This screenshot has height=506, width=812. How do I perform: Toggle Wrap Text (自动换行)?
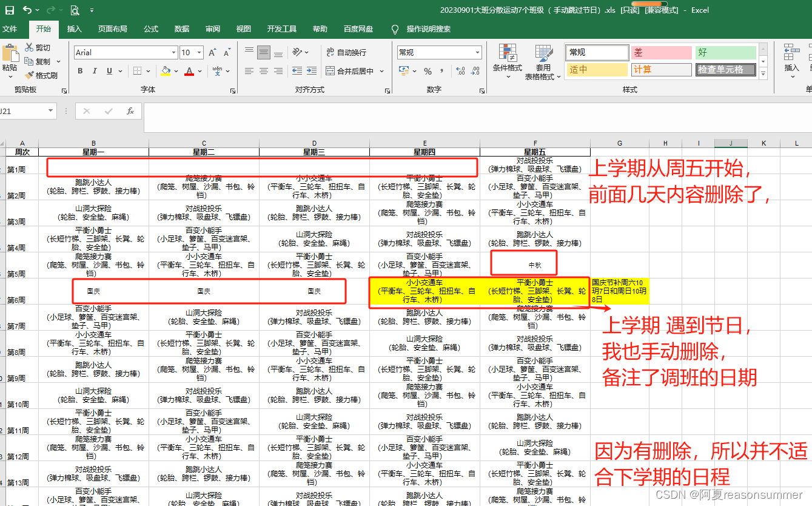[346, 53]
